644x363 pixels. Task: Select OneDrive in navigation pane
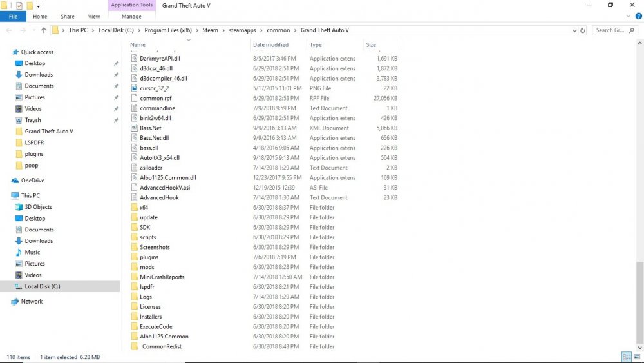pyautogui.click(x=32, y=181)
